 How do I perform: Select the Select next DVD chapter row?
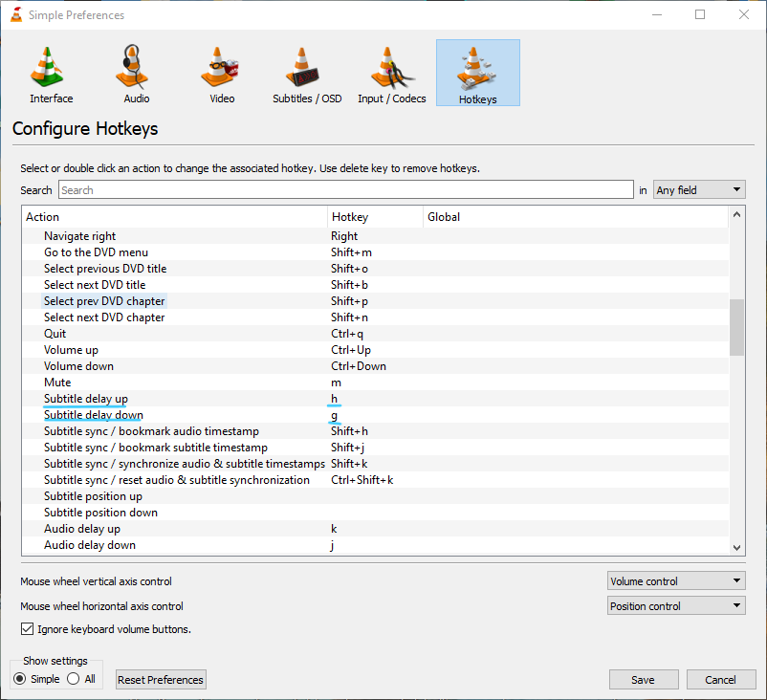click(375, 317)
